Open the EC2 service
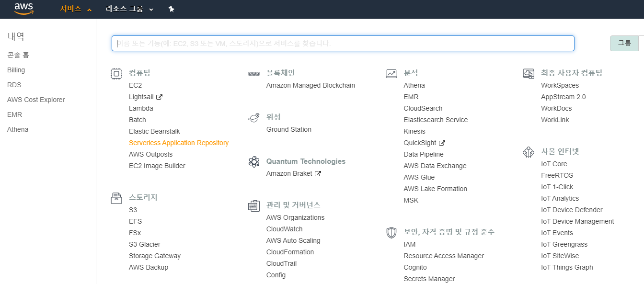This screenshot has height=284, width=644. (136, 85)
